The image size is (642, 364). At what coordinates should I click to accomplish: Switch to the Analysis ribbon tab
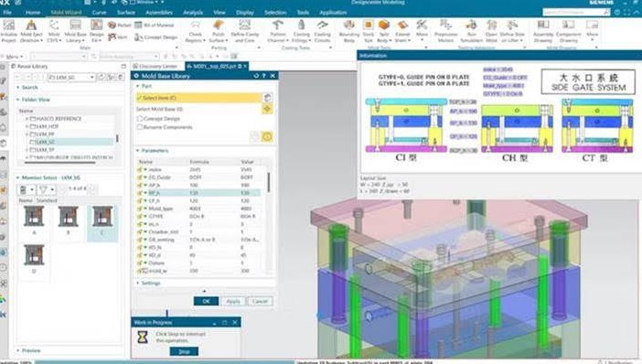[x=193, y=12]
